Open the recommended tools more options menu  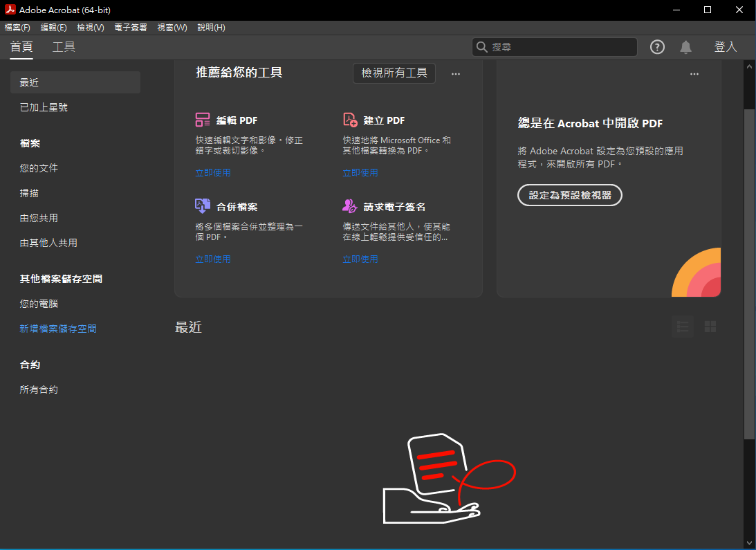(x=456, y=73)
